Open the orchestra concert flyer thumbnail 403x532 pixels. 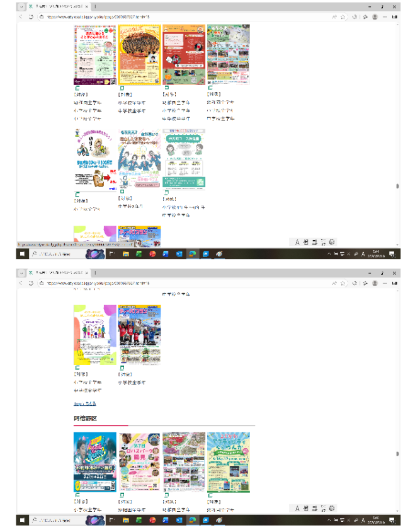click(x=139, y=55)
